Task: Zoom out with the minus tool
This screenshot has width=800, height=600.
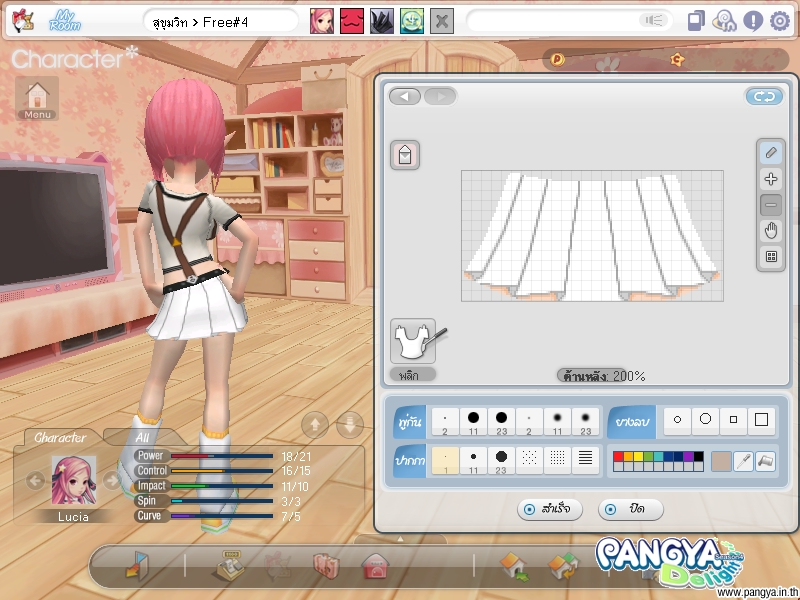Action: click(x=771, y=205)
